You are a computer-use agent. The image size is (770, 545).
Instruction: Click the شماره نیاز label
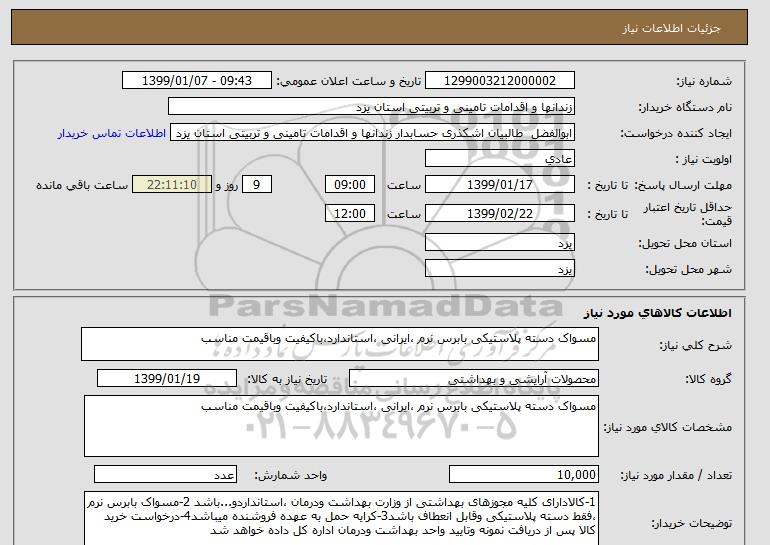704,82
